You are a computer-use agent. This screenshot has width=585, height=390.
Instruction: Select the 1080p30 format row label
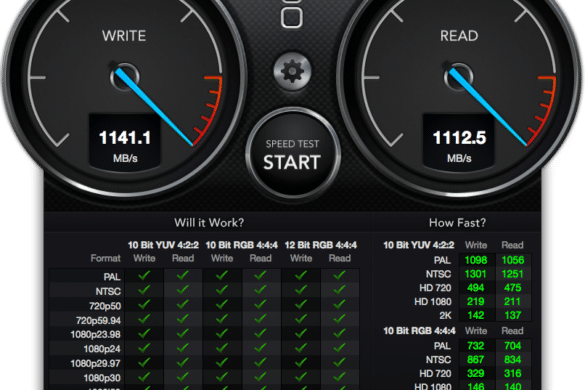(x=102, y=378)
